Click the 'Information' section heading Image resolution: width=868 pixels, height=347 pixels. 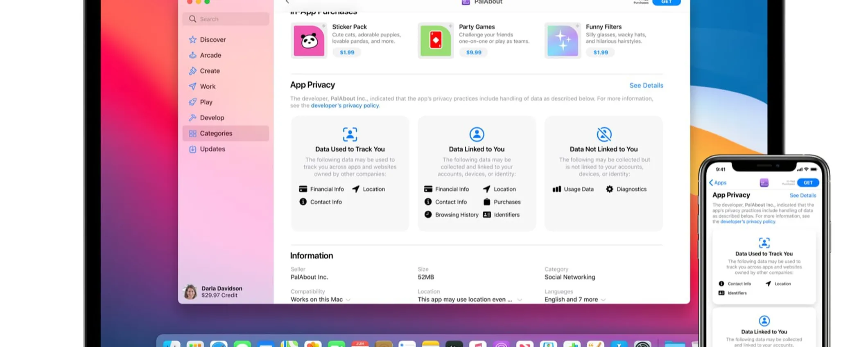click(312, 256)
